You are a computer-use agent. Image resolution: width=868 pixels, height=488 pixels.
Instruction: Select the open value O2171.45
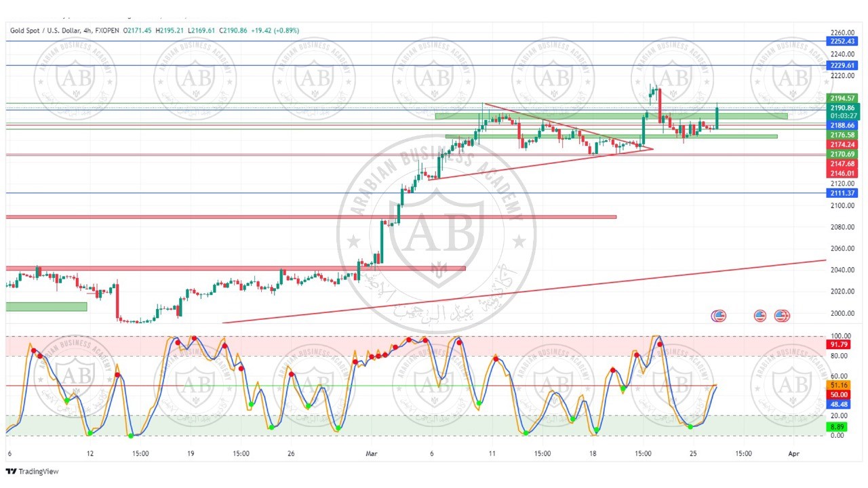(x=136, y=30)
